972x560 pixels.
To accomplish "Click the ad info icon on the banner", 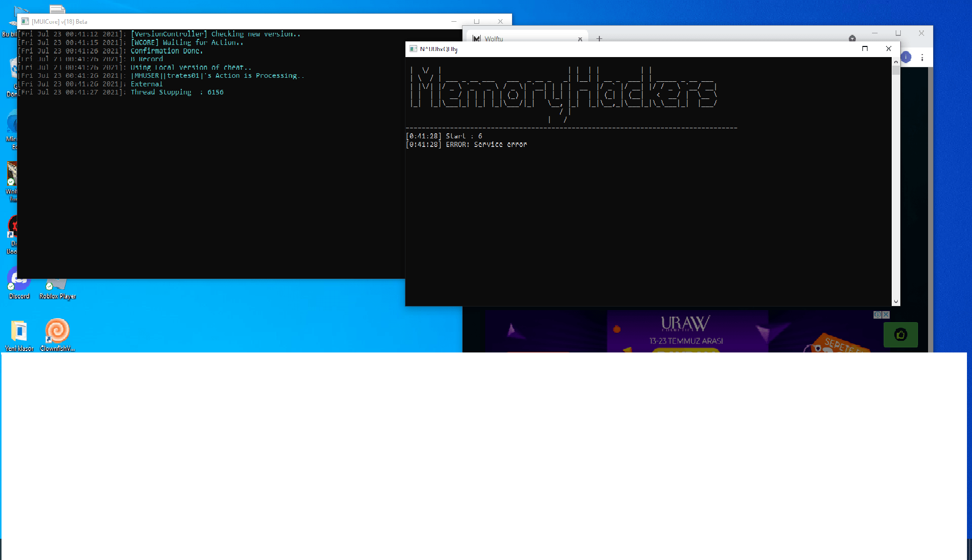I will 878,315.
